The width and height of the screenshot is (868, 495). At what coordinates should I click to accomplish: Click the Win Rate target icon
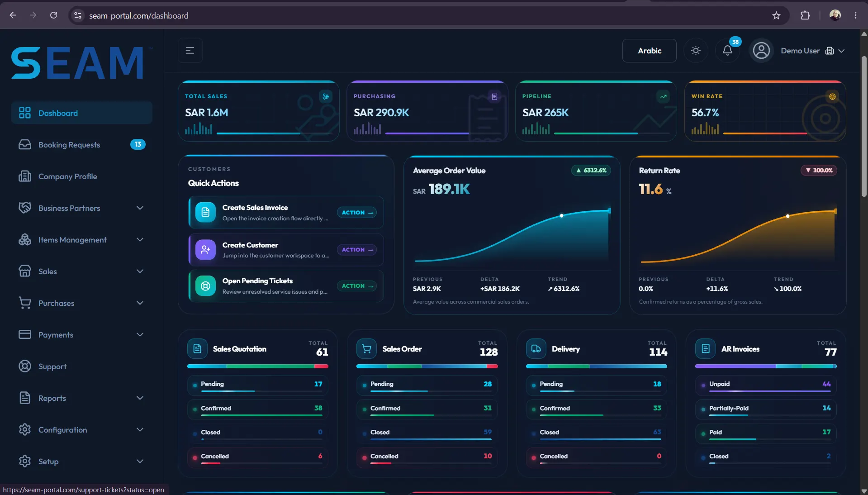(832, 96)
